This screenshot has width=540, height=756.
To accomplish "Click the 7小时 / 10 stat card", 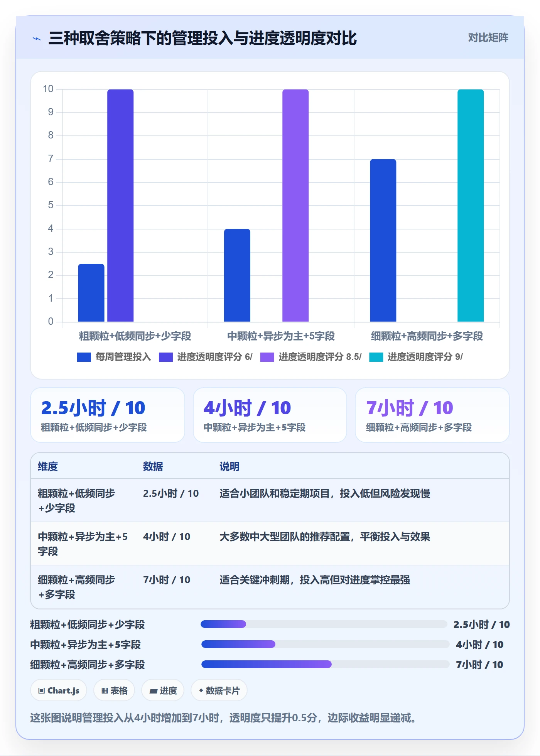I will [x=432, y=415].
